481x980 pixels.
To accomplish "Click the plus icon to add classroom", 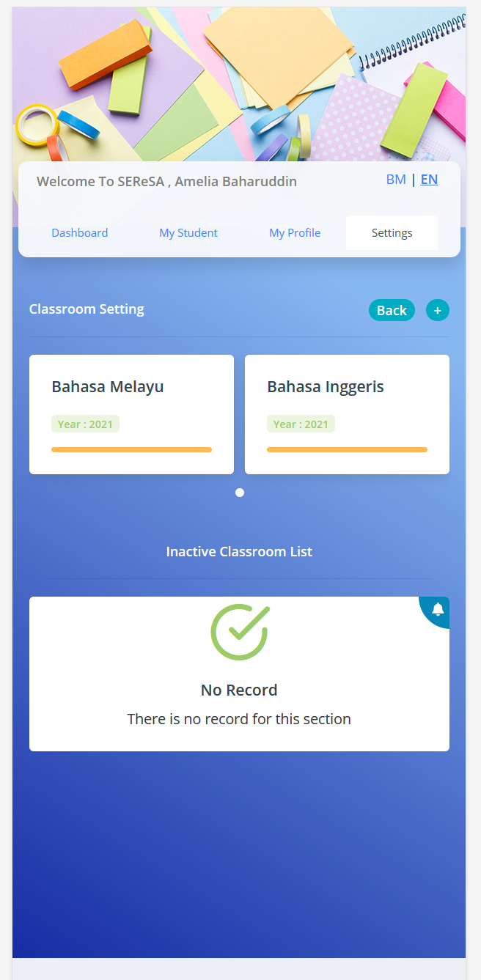I will 438,311.
